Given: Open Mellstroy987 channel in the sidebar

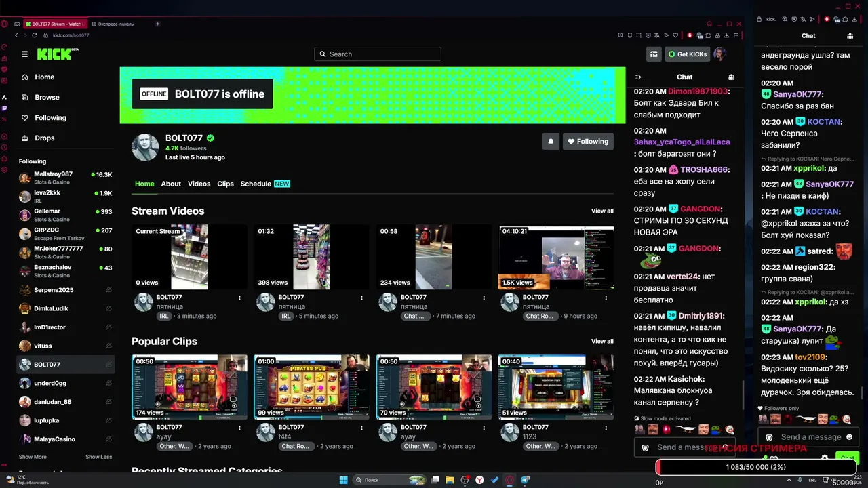Looking at the screenshot, I should point(66,178).
